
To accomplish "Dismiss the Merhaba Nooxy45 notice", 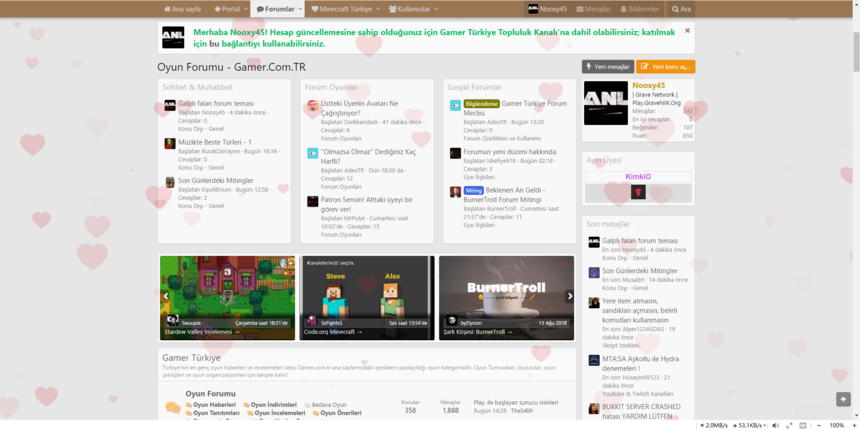I will point(687,31).
